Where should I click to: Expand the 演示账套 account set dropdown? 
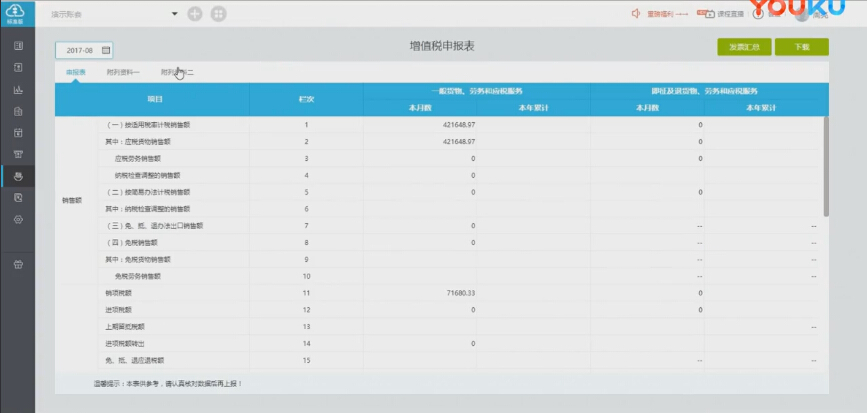174,14
